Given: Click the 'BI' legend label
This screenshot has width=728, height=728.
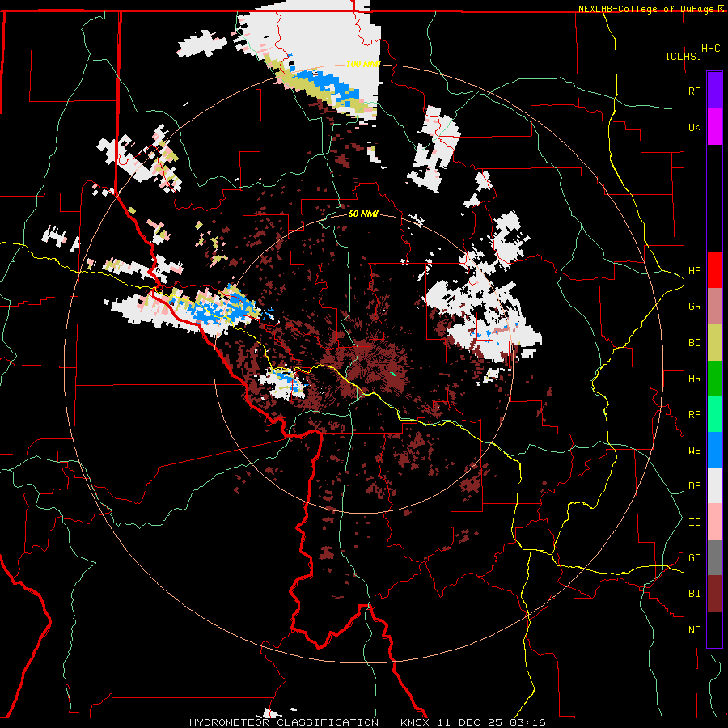Looking at the screenshot, I should [694, 594].
